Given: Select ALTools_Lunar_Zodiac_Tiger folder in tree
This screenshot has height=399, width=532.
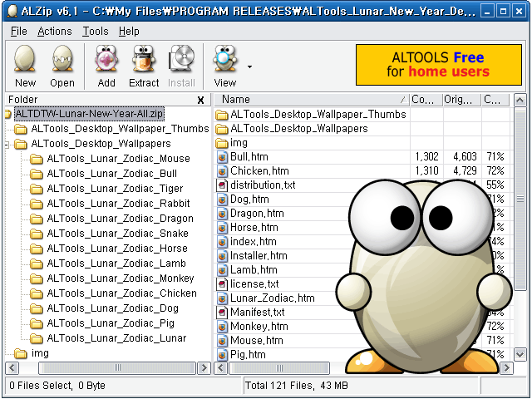Looking at the screenshot, I should tap(115, 189).
